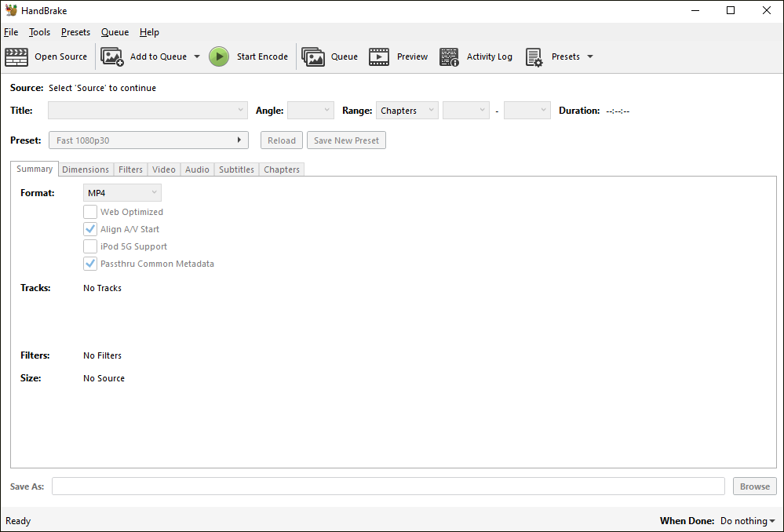This screenshot has height=532, width=784.
Task: Minimize the HandBrake window
Action: pyautogui.click(x=695, y=10)
